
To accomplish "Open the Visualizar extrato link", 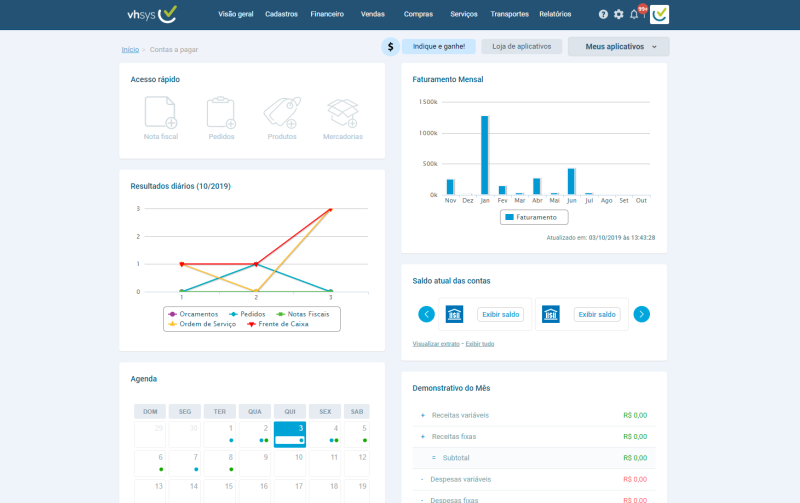I will (436, 344).
